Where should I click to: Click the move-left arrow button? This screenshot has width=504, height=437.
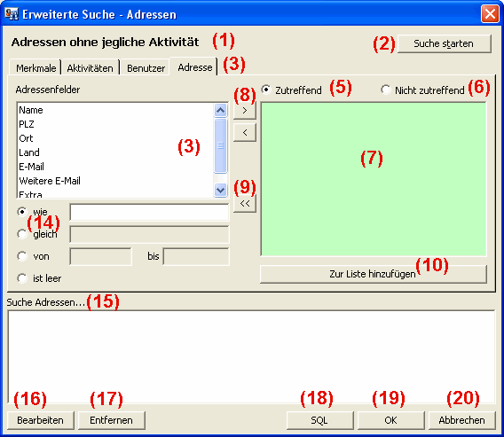coord(245,132)
